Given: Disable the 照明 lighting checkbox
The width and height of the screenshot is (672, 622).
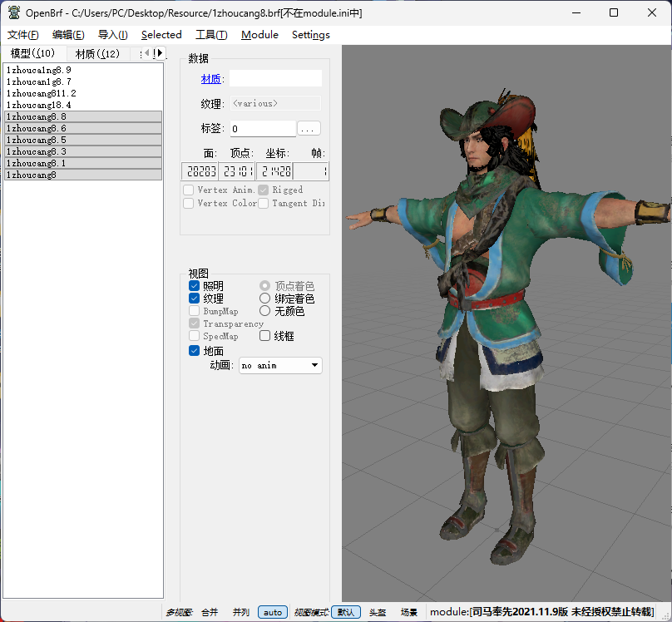Looking at the screenshot, I should point(194,286).
